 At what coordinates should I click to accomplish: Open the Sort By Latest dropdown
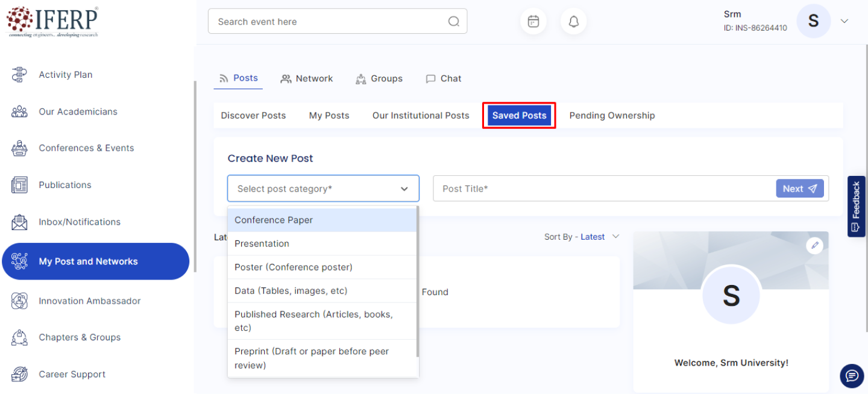pos(582,237)
